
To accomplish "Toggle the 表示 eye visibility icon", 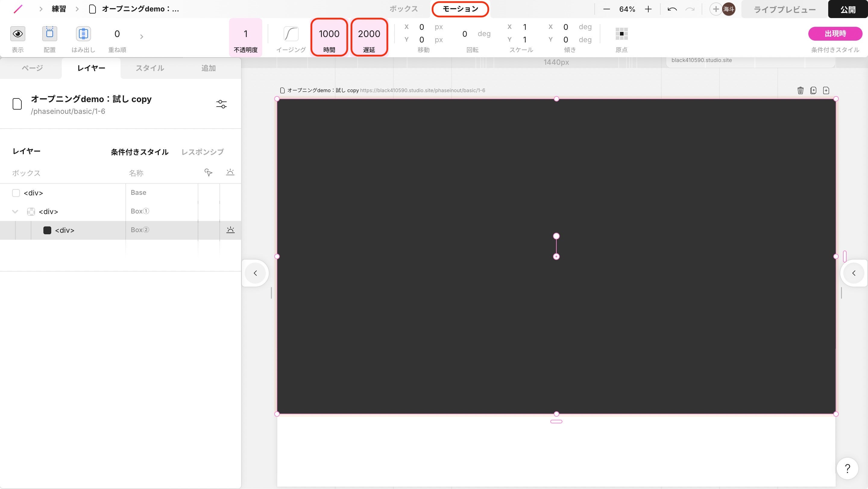I will click(17, 34).
